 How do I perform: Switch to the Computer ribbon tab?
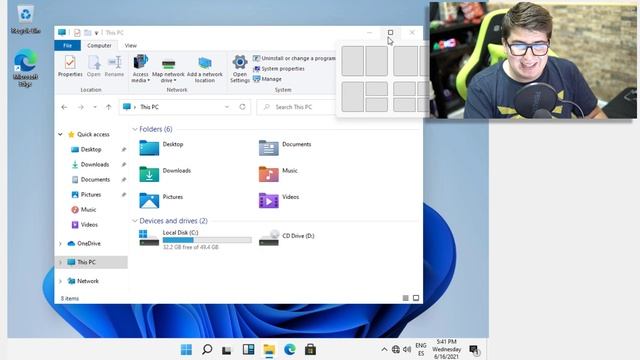[99, 45]
